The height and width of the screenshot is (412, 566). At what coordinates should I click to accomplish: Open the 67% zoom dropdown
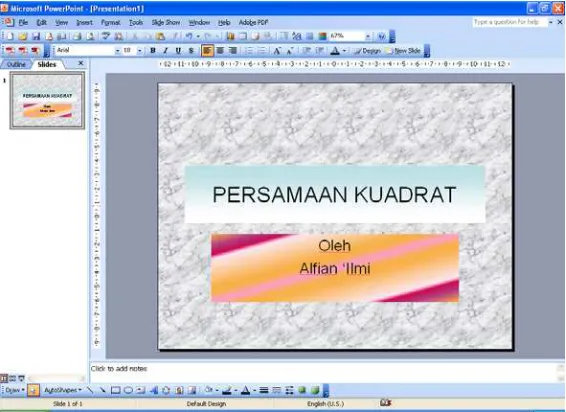point(367,36)
